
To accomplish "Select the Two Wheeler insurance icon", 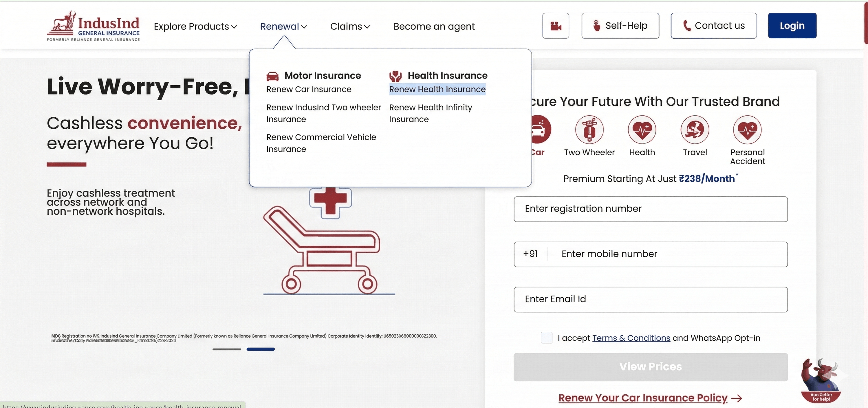I will [x=589, y=130].
